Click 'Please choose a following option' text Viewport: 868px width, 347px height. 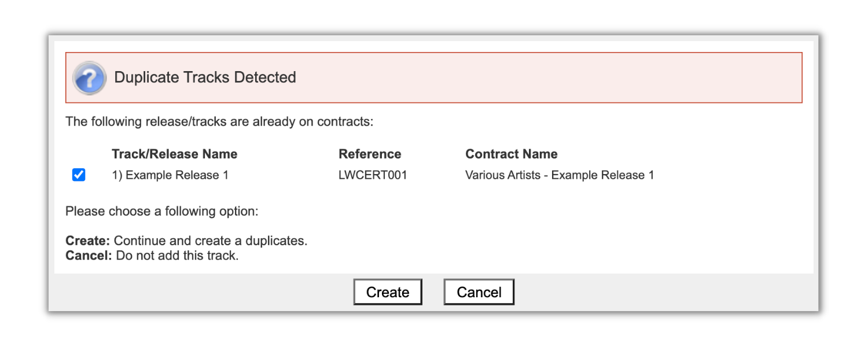(162, 212)
